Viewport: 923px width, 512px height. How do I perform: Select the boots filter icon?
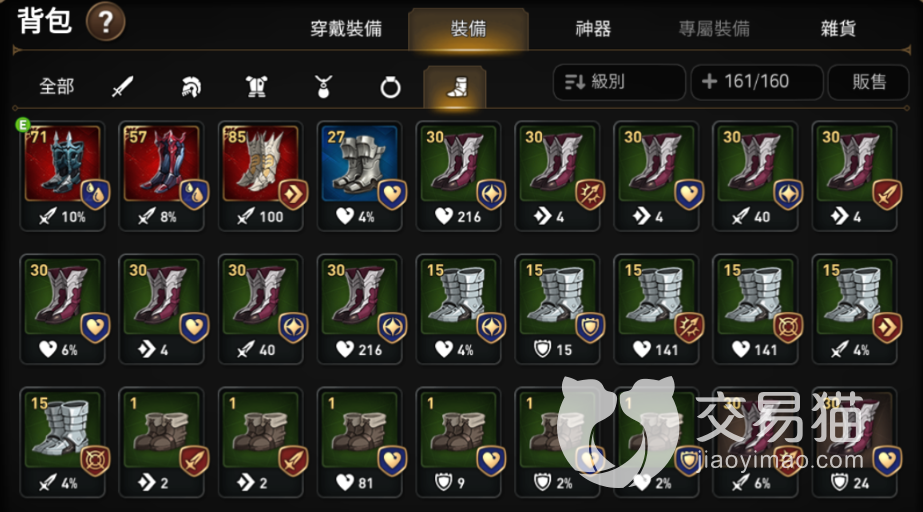(x=455, y=87)
